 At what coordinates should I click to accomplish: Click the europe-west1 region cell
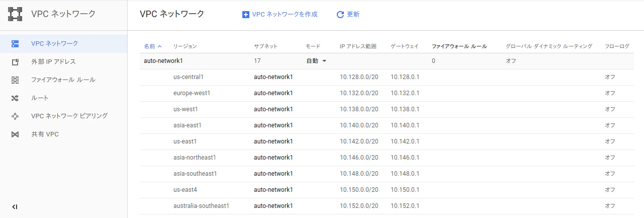click(192, 93)
